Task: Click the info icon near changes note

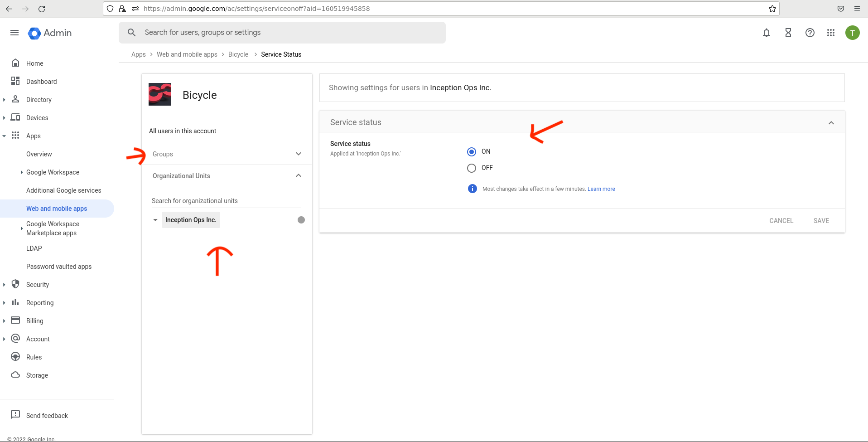Action: tap(472, 189)
